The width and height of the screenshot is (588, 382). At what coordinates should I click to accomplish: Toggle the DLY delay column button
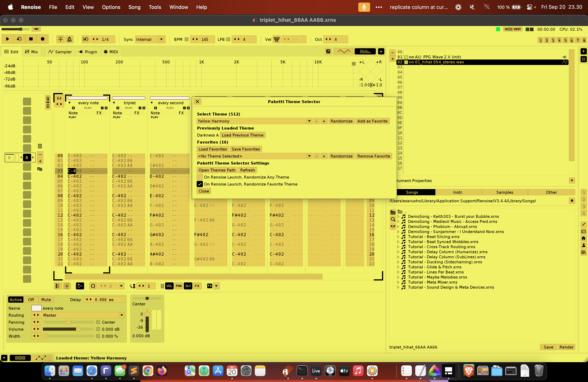click(x=188, y=286)
